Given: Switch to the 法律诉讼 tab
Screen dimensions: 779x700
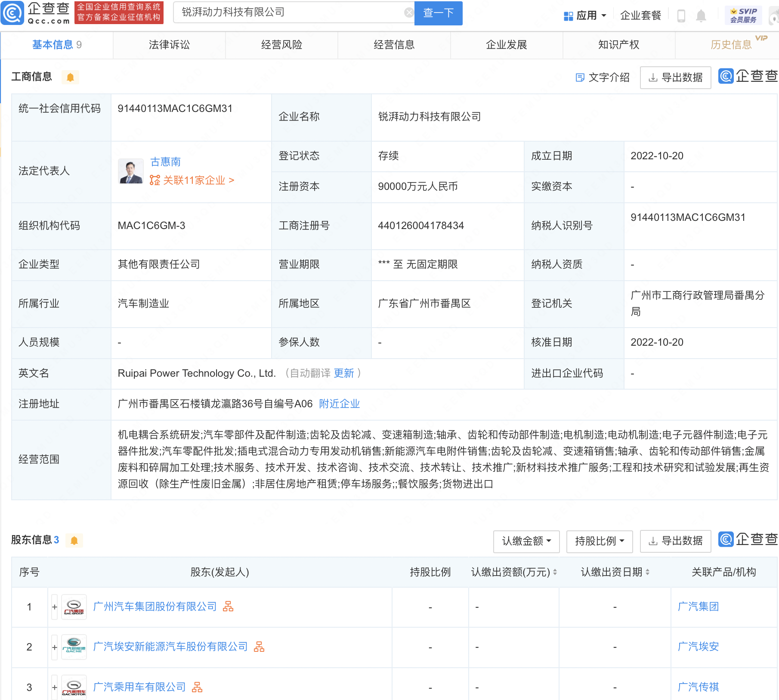Looking at the screenshot, I should point(169,45).
